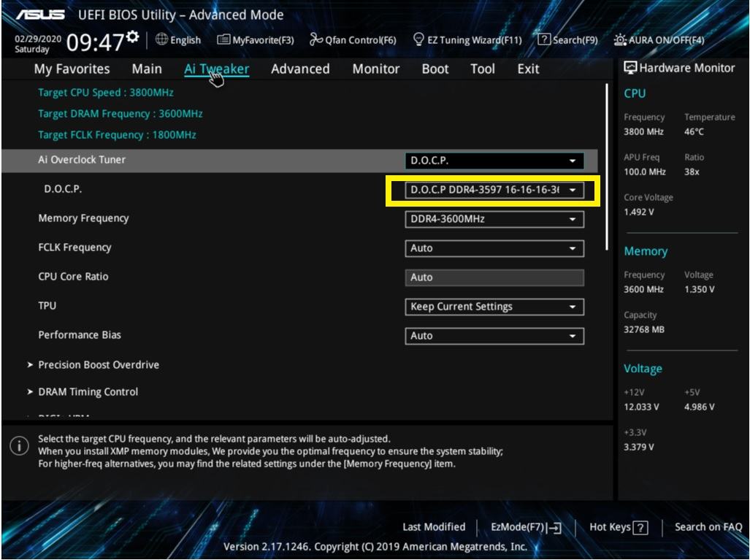Image resolution: width=750 pixels, height=560 pixels.
Task: Switch to the Main tab
Action: coord(147,69)
